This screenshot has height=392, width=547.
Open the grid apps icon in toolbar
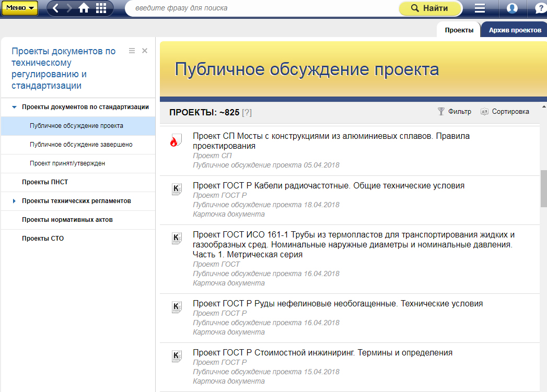[101, 8]
